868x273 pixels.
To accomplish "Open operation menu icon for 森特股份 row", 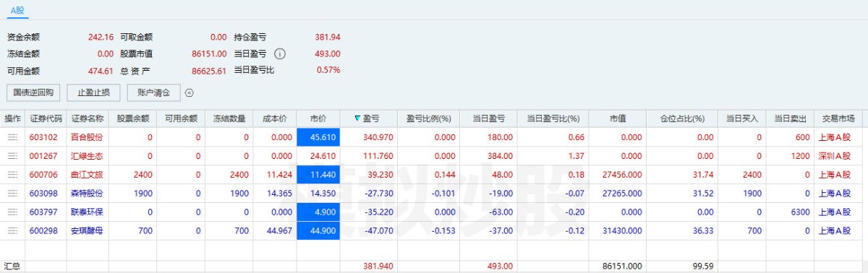I will (x=12, y=194).
